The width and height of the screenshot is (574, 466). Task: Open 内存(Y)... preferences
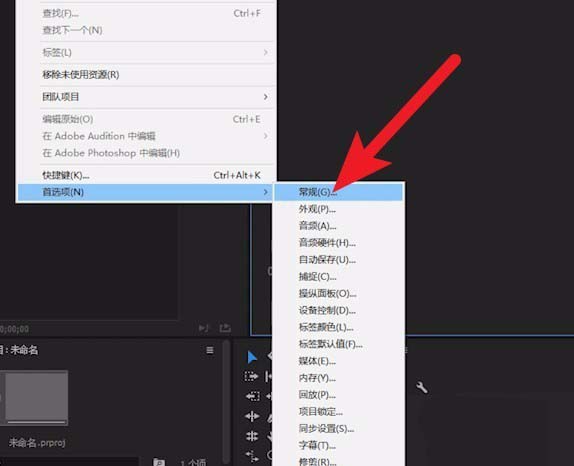(x=339, y=378)
